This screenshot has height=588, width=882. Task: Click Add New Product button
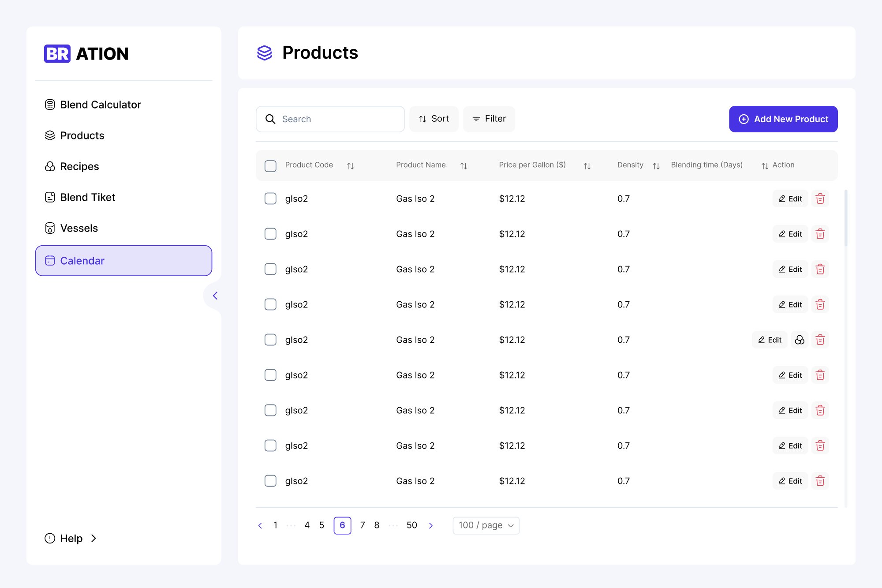783,119
